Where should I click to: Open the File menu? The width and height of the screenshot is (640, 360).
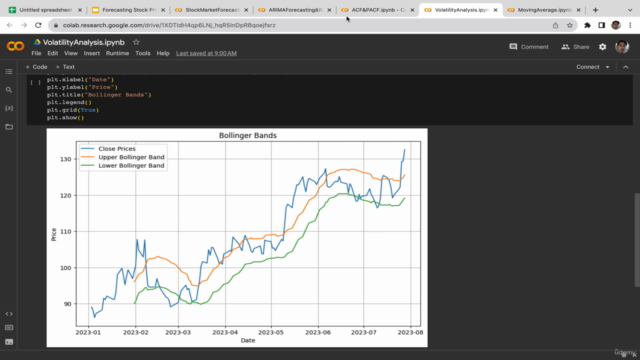point(36,53)
